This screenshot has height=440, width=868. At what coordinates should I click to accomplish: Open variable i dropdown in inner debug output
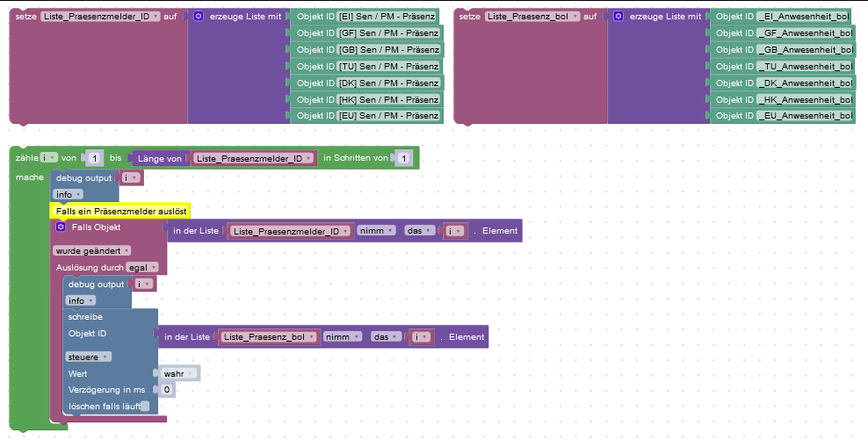pyautogui.click(x=144, y=284)
